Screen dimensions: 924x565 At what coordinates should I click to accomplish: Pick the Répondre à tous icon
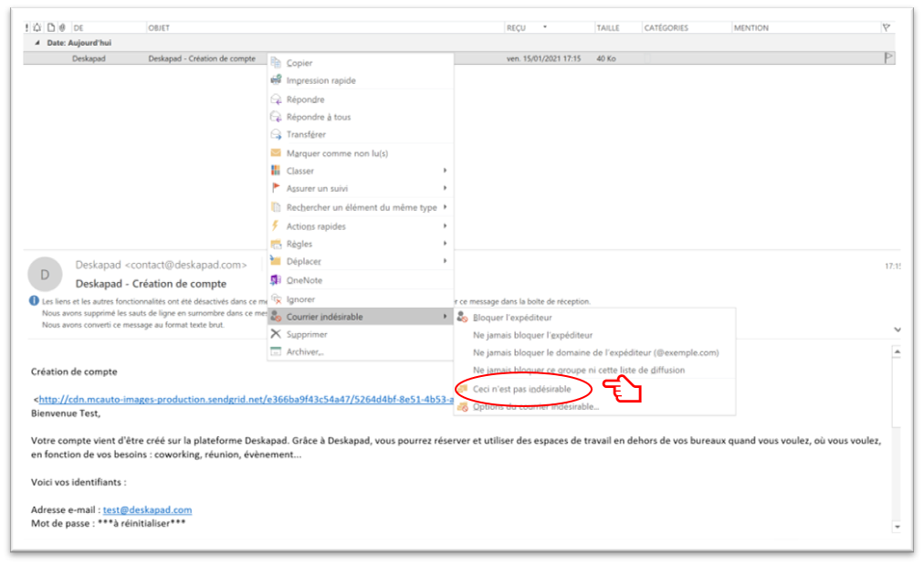(276, 117)
